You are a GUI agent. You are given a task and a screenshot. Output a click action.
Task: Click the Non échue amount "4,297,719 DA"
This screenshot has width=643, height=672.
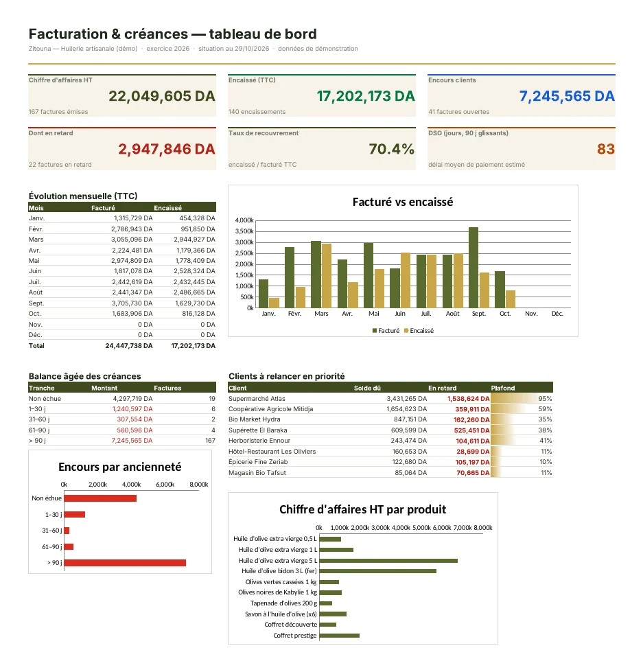click(x=133, y=399)
